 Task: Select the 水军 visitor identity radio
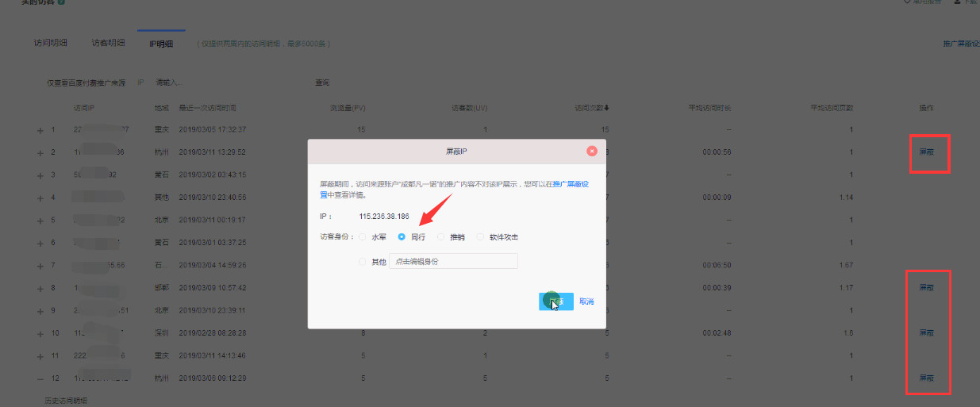[x=363, y=236]
